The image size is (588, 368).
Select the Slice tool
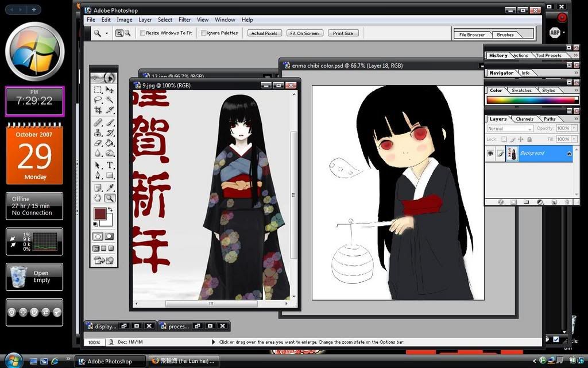110,110
